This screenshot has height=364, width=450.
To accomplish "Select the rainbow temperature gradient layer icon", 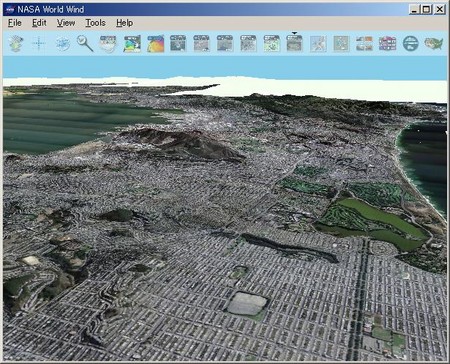I will point(156,44).
